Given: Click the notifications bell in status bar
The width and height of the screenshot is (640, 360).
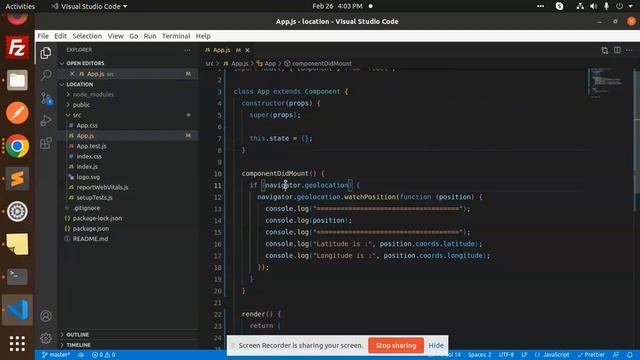Looking at the screenshot, I should coord(630,355).
